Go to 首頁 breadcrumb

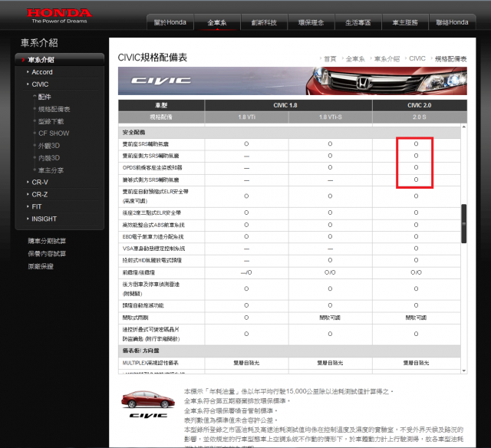pyautogui.click(x=330, y=59)
